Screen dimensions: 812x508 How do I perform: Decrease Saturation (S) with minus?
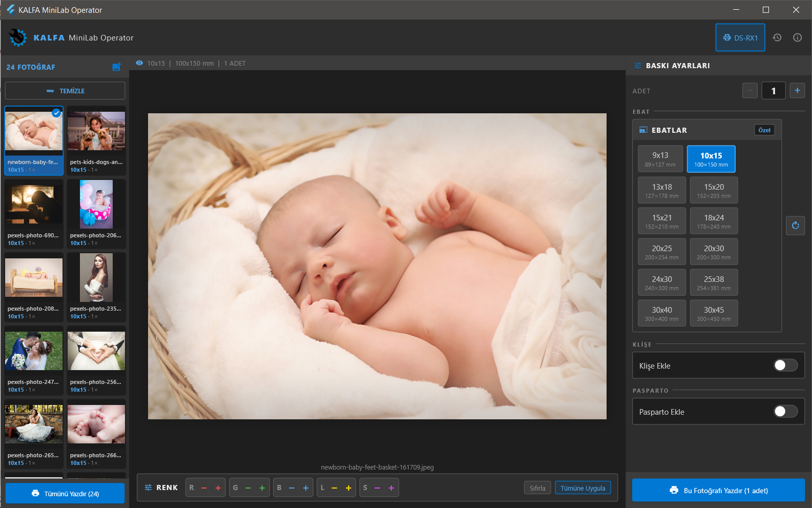click(x=378, y=488)
